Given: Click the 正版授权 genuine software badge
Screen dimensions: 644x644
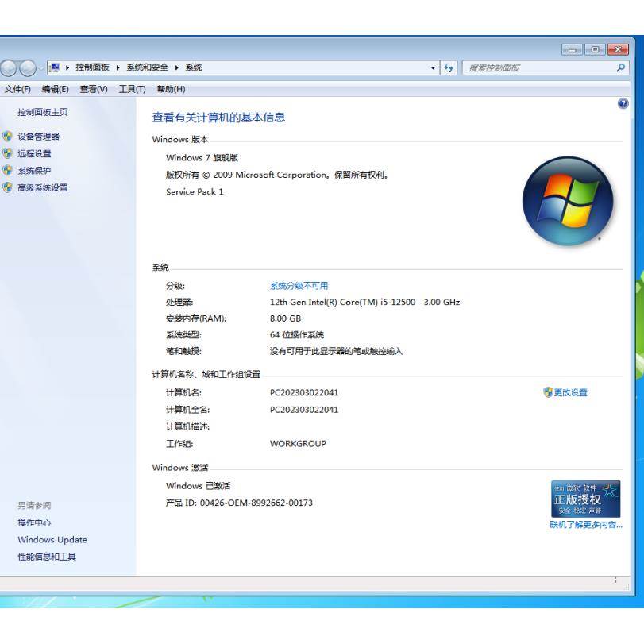Looking at the screenshot, I should 585,499.
